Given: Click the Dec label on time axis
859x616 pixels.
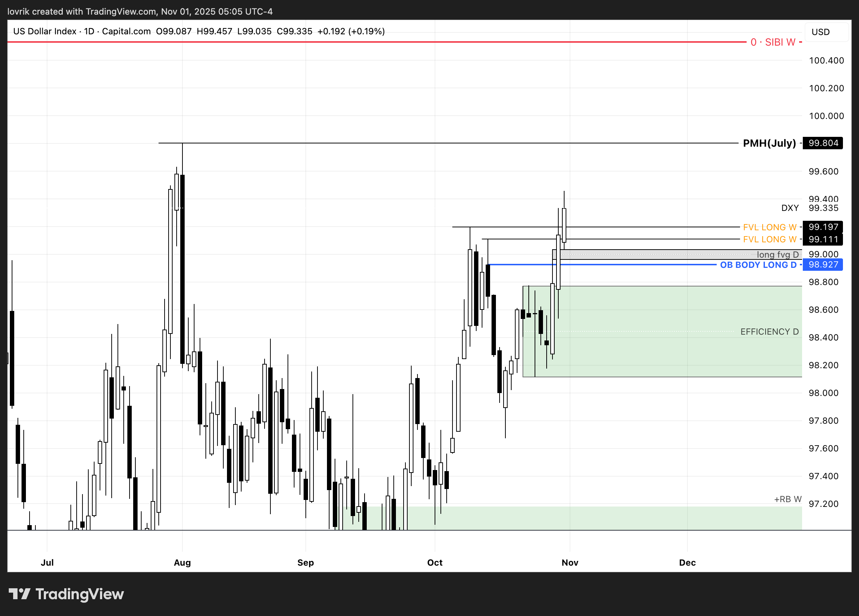Looking at the screenshot, I should pos(687,563).
